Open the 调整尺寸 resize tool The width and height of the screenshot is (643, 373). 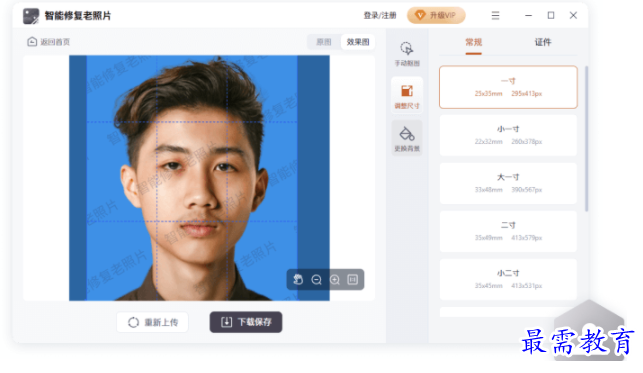(x=407, y=96)
